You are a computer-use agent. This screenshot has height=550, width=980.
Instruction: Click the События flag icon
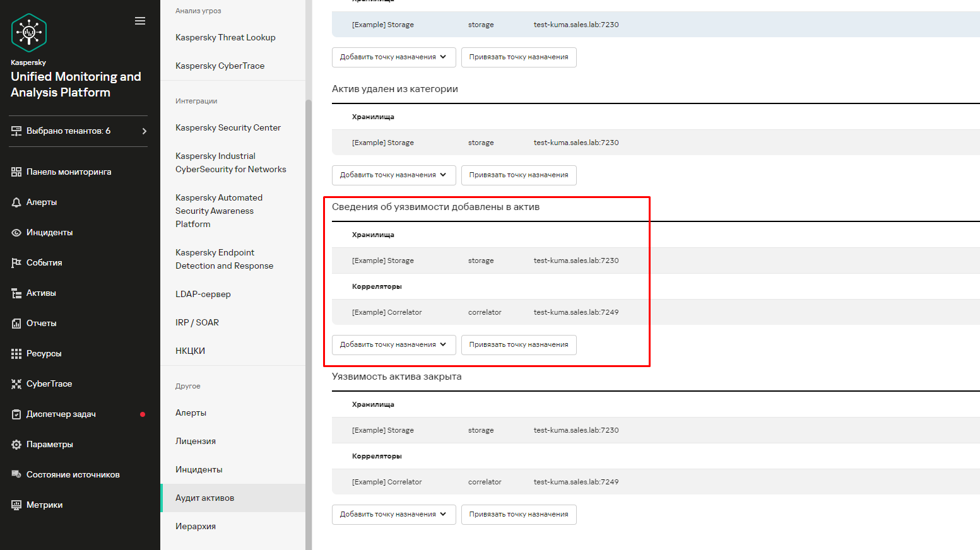pyautogui.click(x=16, y=262)
